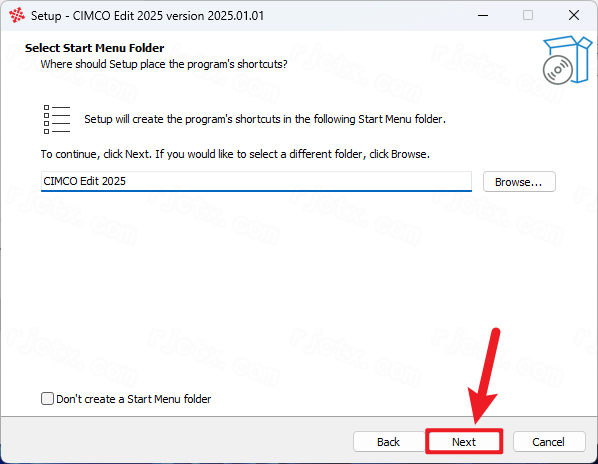Viewport: 598px width, 464px height.
Task: Focus the CIMCO Edit 2025 folder name field
Action: (x=256, y=181)
